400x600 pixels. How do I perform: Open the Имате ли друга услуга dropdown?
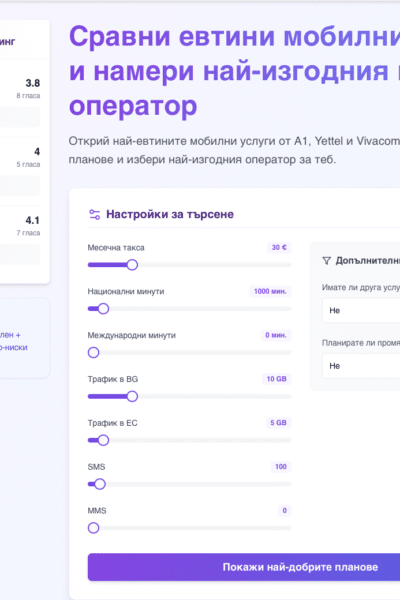click(x=361, y=310)
